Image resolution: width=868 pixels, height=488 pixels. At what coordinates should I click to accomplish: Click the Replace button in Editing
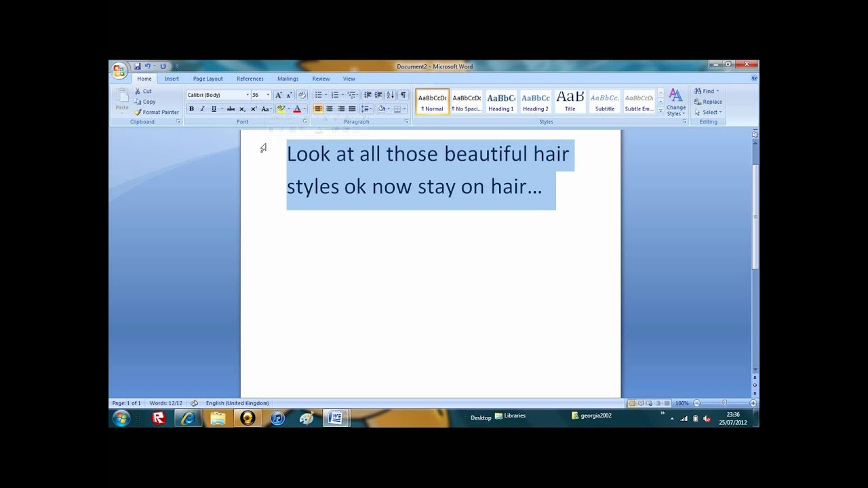pyautogui.click(x=708, y=102)
